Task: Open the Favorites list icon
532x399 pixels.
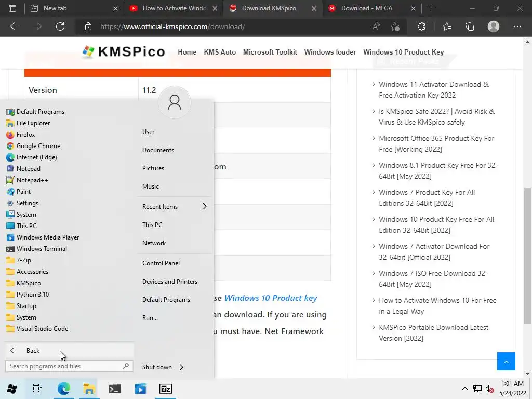Action: [x=447, y=26]
